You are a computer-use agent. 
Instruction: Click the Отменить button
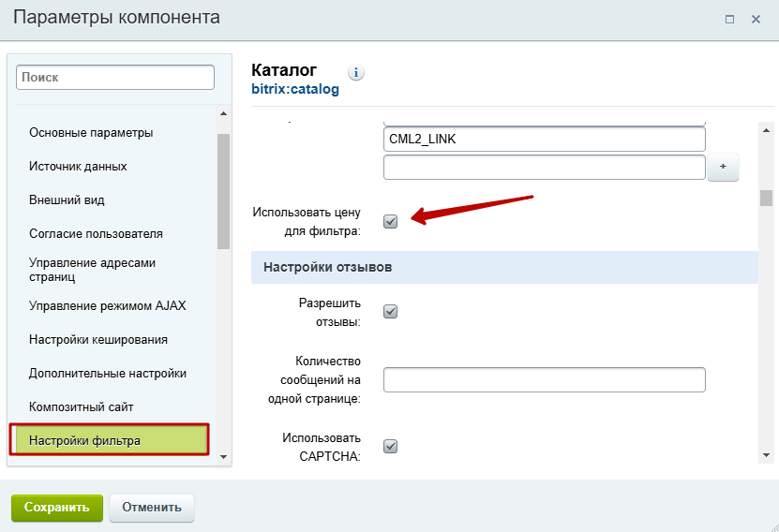pos(152,508)
